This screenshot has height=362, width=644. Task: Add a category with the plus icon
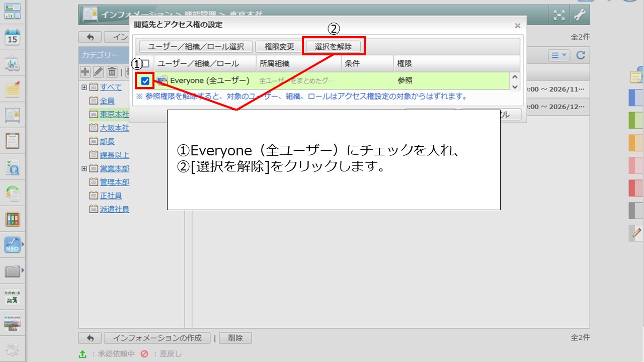[x=86, y=72]
